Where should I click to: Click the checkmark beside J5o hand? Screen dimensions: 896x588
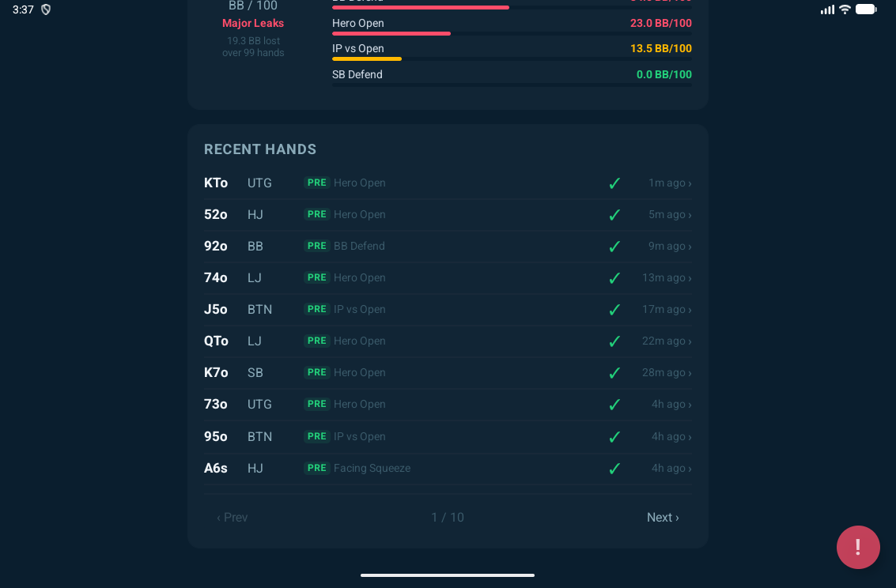[614, 310]
